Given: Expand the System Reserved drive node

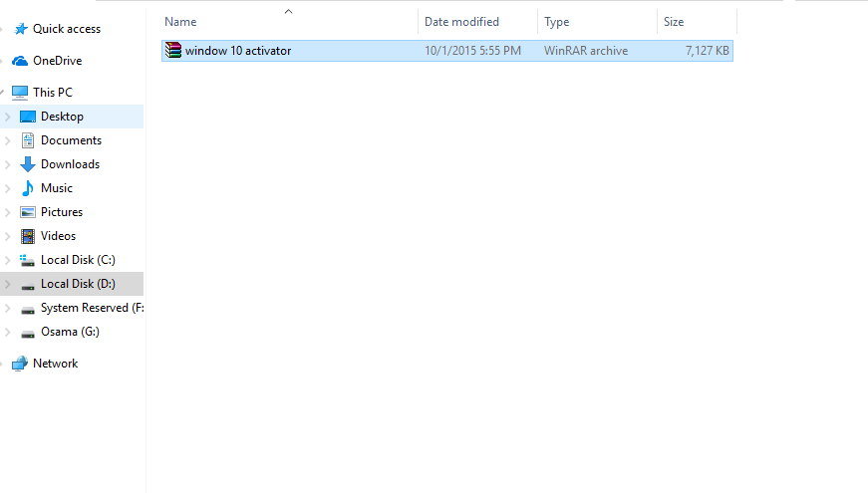Looking at the screenshot, I should [8, 308].
